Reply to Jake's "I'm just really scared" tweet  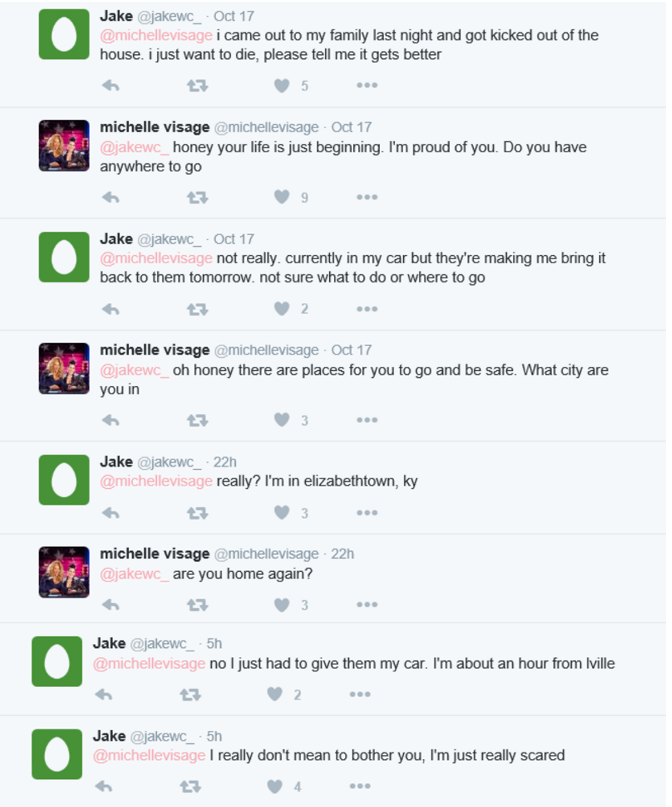tap(104, 786)
